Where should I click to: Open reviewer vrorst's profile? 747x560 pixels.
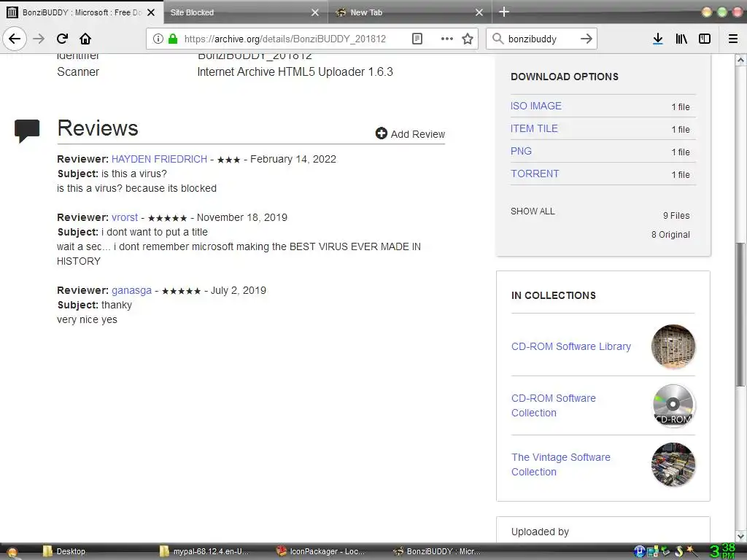125,217
